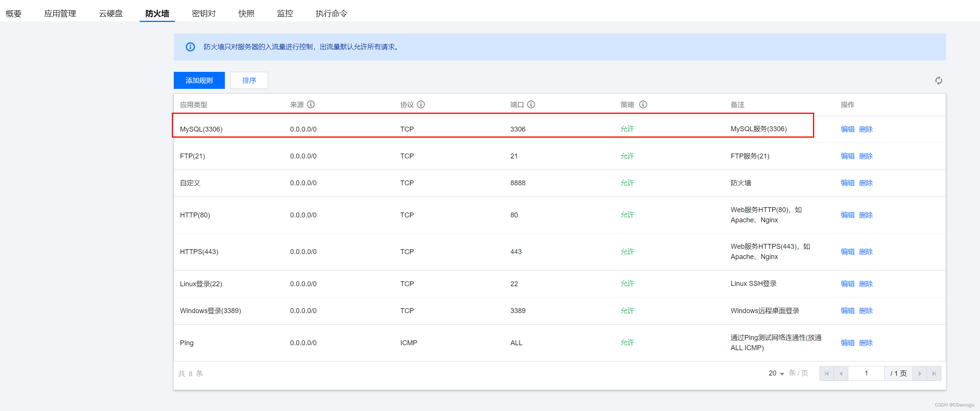Viewport: 980px width, 411px height.
Task: Click the 0.0.0.0/0 source in the FTP(21) row
Action: [x=303, y=156]
